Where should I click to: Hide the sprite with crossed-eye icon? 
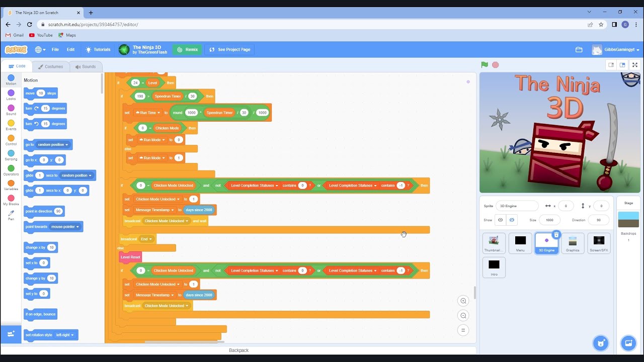click(x=512, y=220)
